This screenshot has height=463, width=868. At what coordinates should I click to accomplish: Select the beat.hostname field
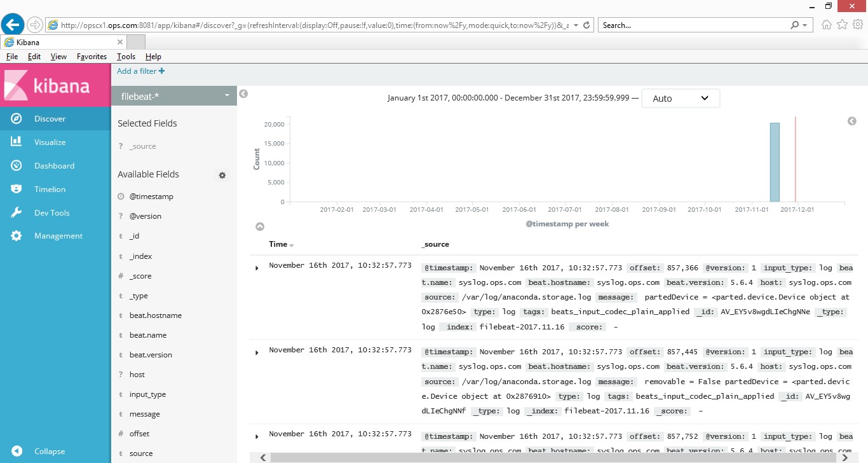pyautogui.click(x=155, y=315)
